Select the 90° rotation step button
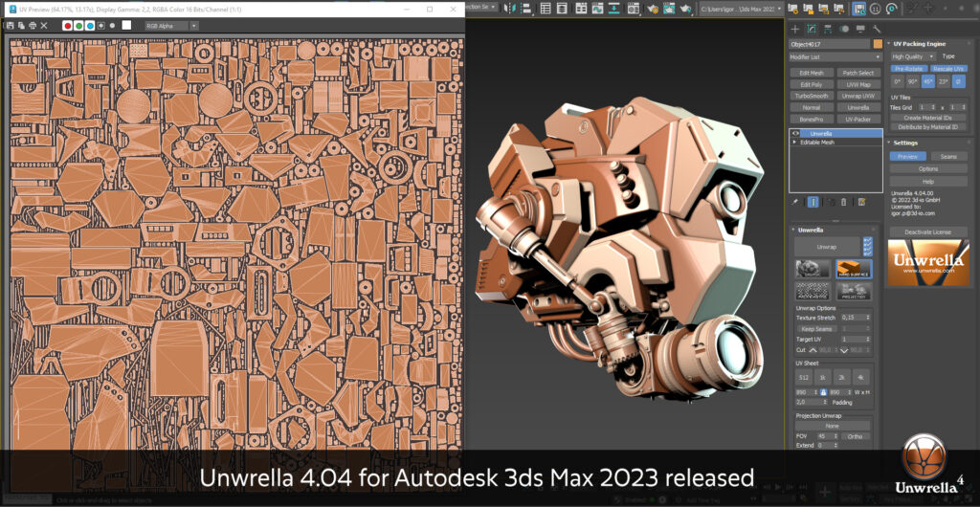Viewport: 980px width, 507px height. tap(913, 82)
